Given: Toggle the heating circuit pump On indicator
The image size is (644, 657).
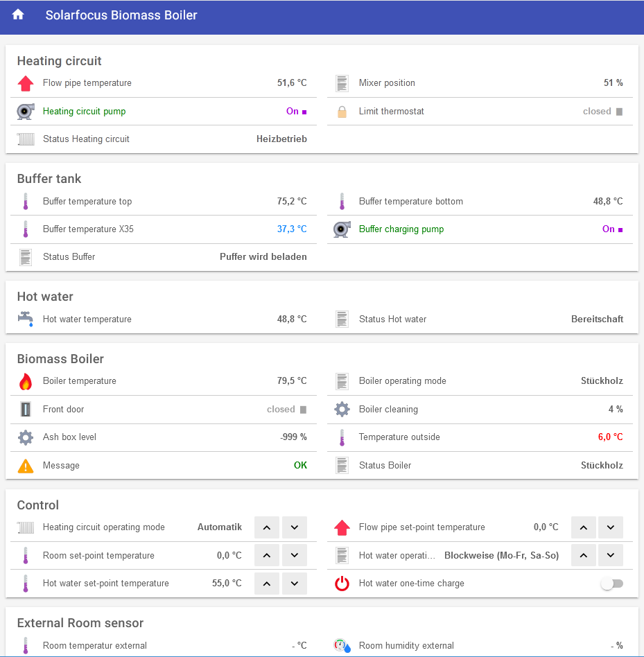Looking at the screenshot, I should tap(297, 112).
